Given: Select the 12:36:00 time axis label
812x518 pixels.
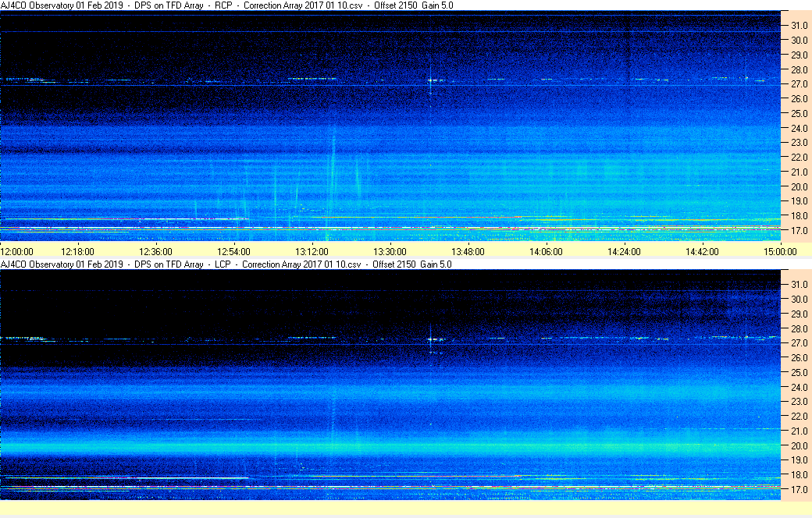Looking at the screenshot, I should point(155,251).
